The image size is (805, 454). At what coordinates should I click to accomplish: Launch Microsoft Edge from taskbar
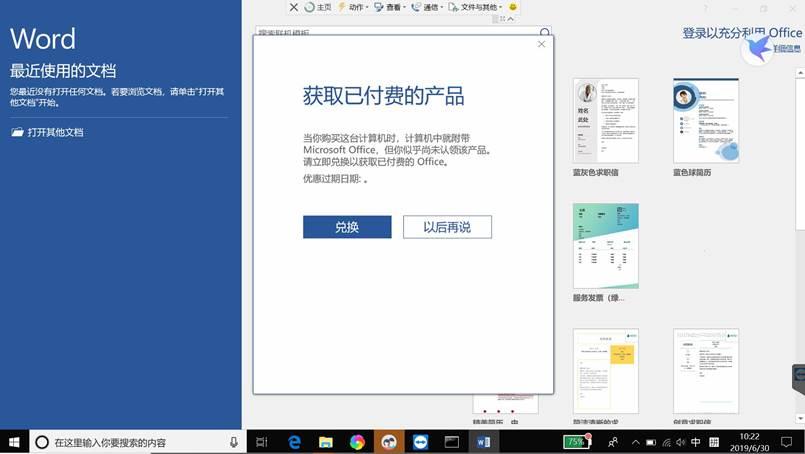294,442
